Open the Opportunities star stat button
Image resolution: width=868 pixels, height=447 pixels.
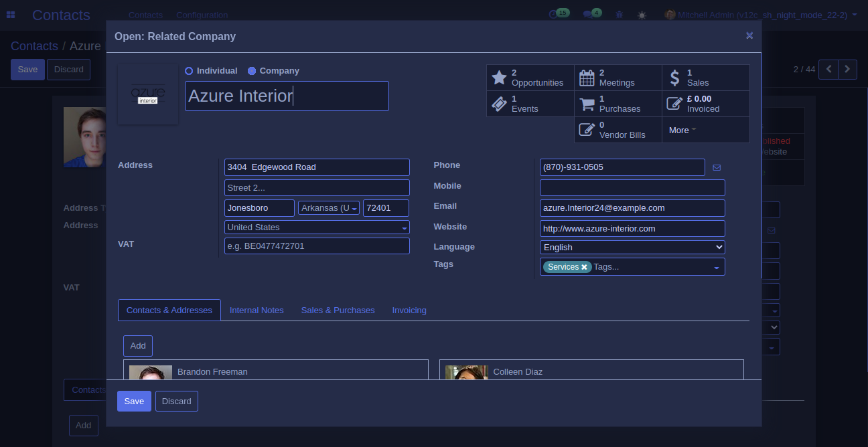pyautogui.click(x=530, y=78)
